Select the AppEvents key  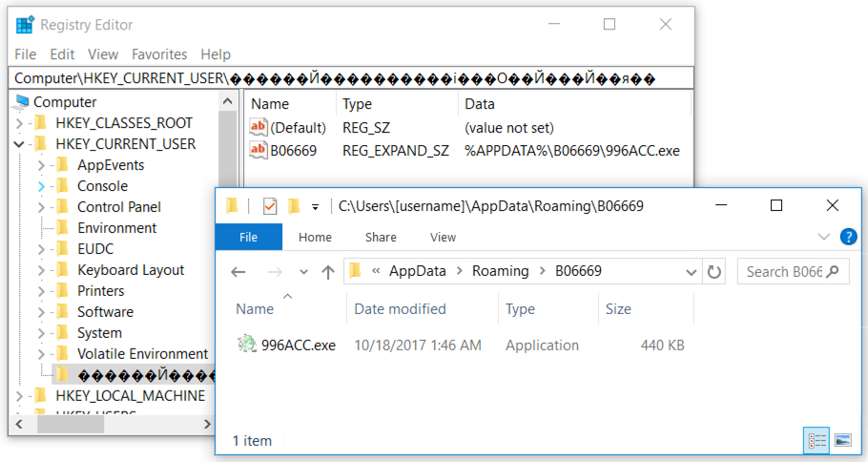(110, 165)
